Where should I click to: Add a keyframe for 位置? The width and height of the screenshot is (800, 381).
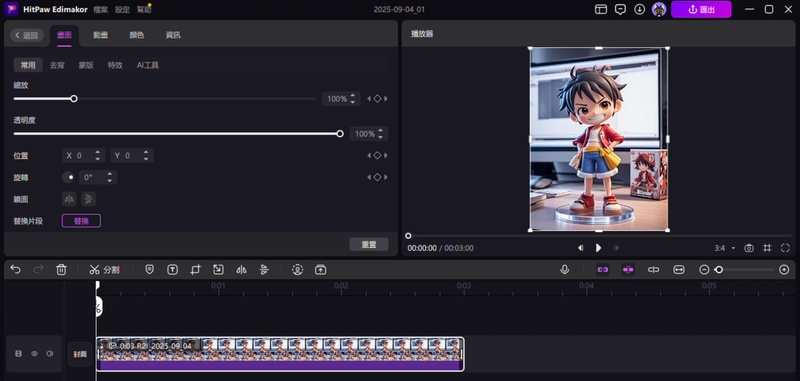[377, 156]
